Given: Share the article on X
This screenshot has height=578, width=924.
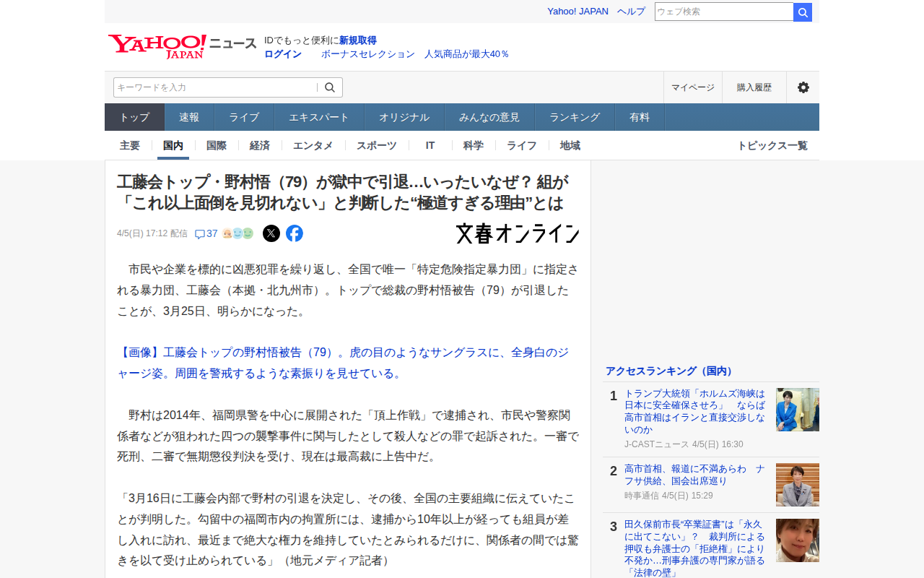Looking at the screenshot, I should (x=271, y=233).
